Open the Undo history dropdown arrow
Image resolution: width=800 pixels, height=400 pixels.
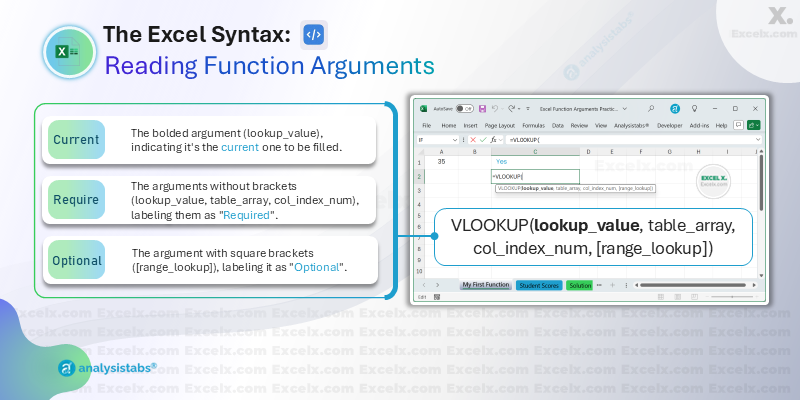tap(502, 109)
